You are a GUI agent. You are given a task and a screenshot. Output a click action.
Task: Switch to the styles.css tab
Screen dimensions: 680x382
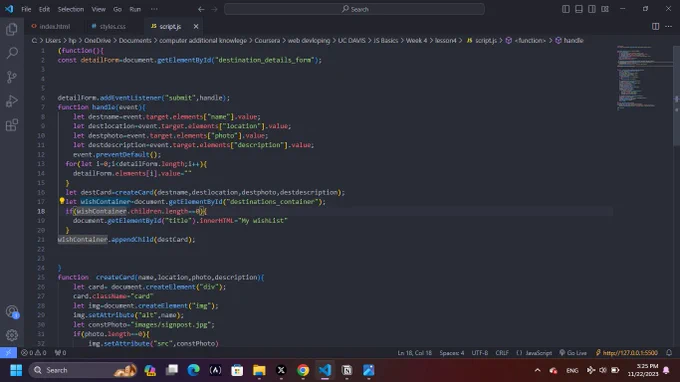pos(112,26)
